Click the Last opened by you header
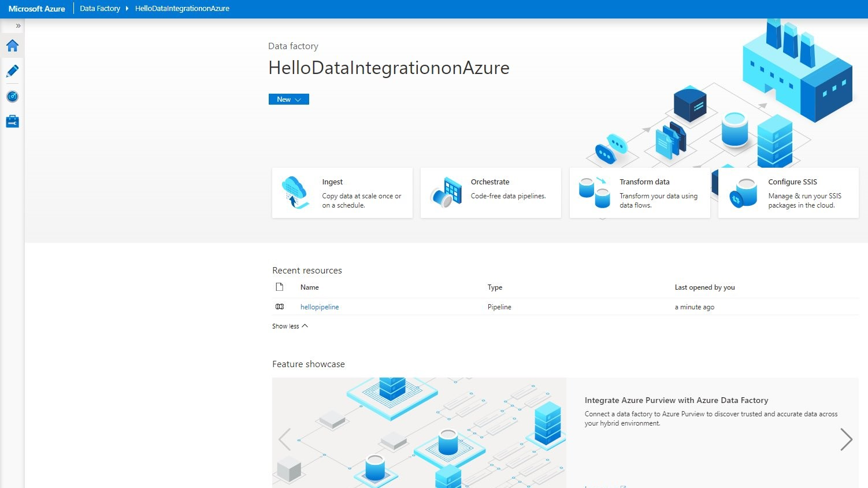 [704, 287]
